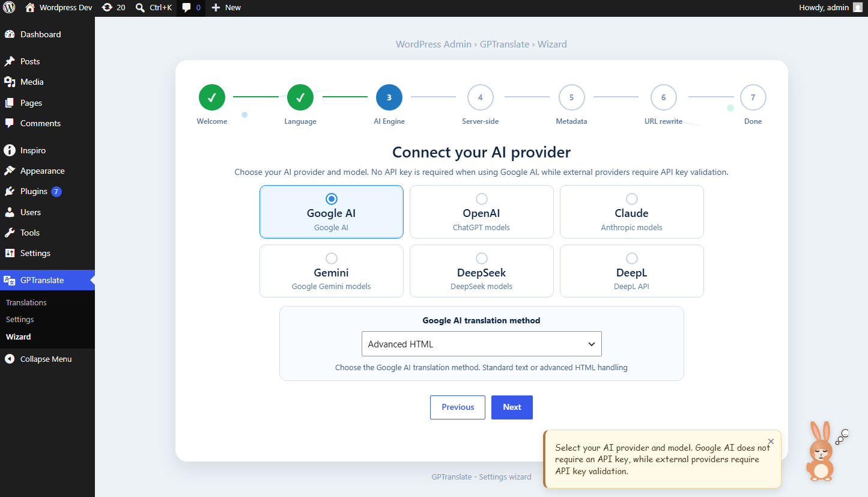
Task: Click the Pages icon in sidebar
Action: (x=10, y=103)
